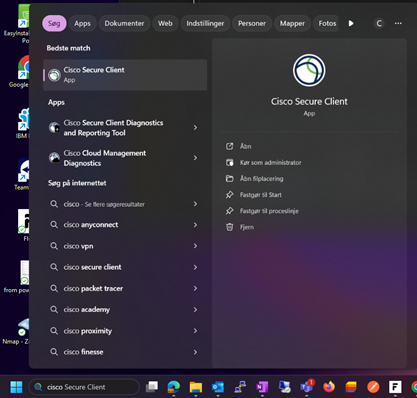Viewport: 417px width, 398px height.
Task: Expand the cisco anyconnect suggestion chevron
Action: [x=195, y=225]
